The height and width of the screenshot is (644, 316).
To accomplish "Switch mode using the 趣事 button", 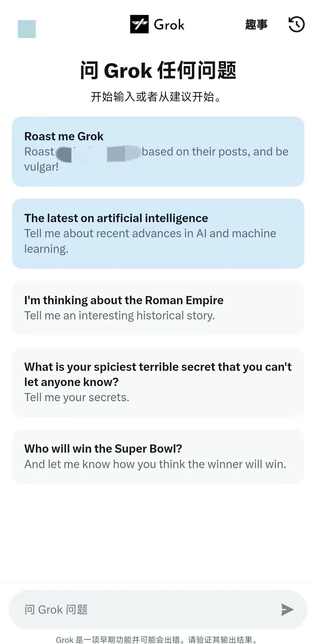I will [x=256, y=25].
